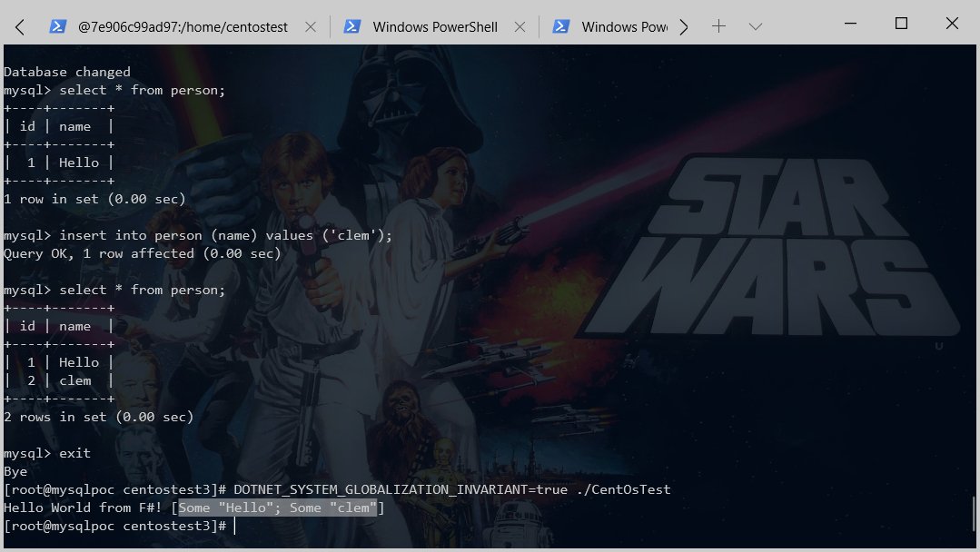Minimize the terminal window
The image size is (980, 552).
click(x=850, y=24)
